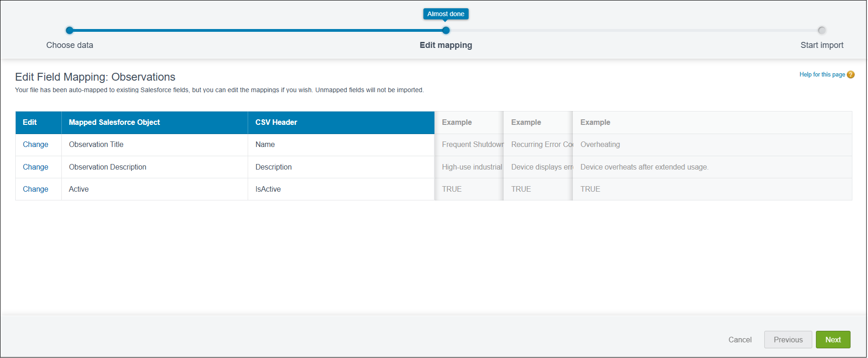Open the Help for this page link
Screen dimensions: 868x358
[x=822, y=75]
